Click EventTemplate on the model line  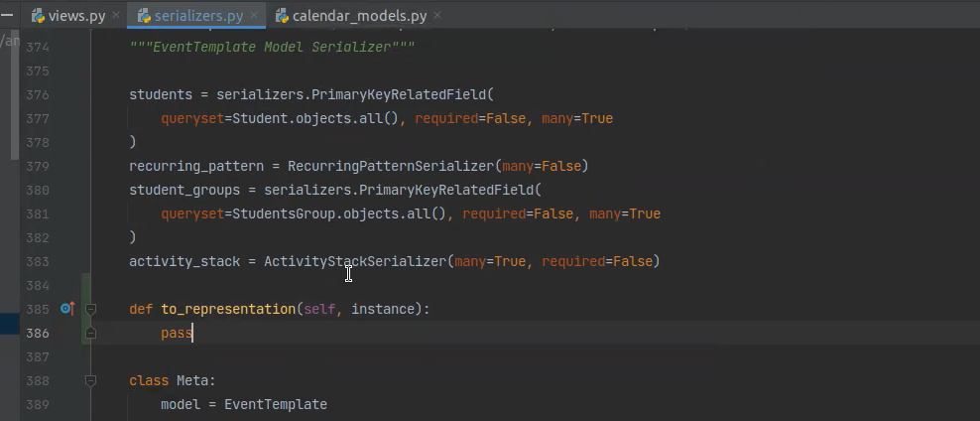tap(276, 404)
